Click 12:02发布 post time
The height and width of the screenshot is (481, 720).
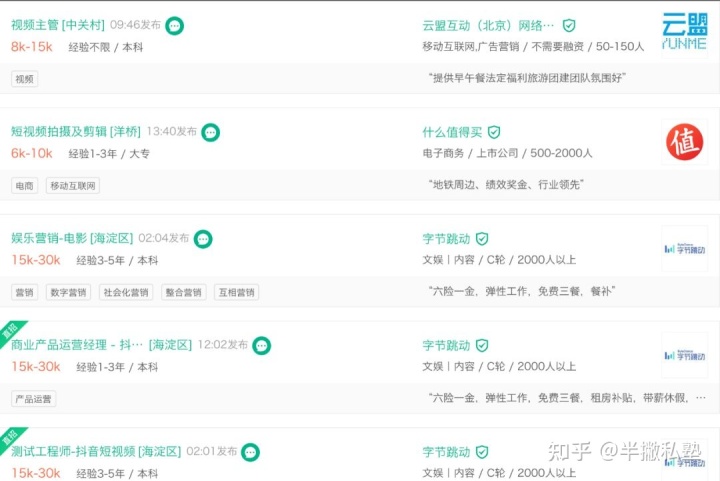(223, 345)
